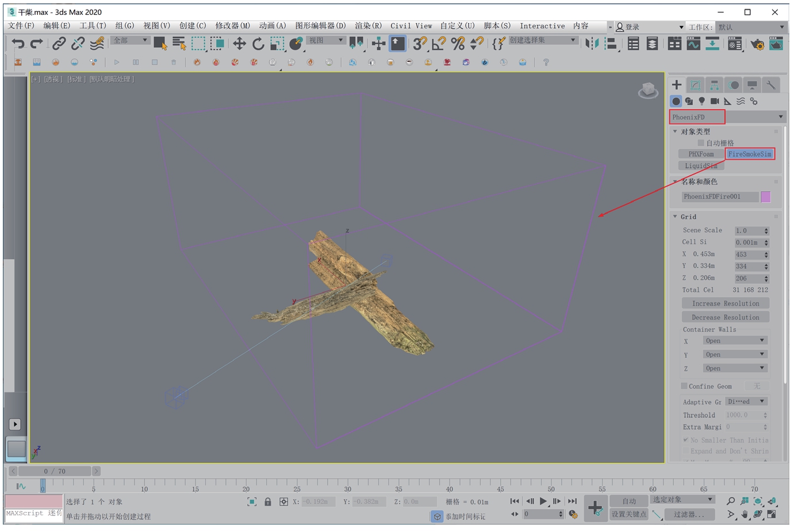Click the purple object color swatch
The image size is (794, 532).
[x=765, y=196]
